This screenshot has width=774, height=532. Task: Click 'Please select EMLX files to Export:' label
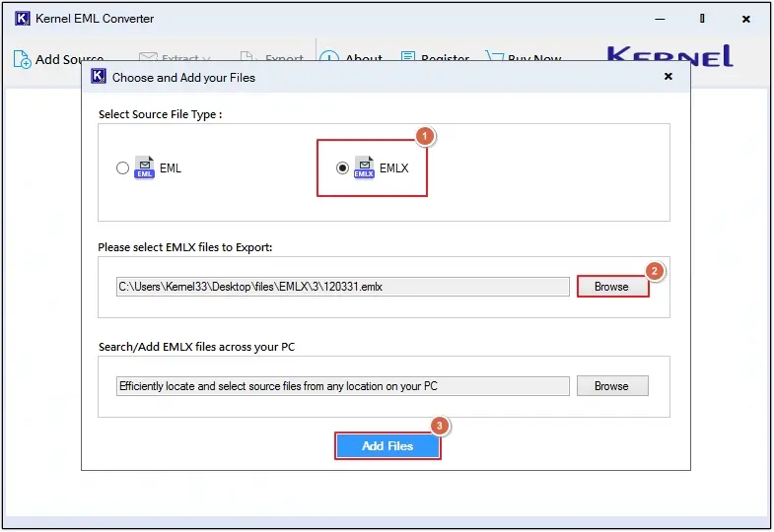[185, 247]
